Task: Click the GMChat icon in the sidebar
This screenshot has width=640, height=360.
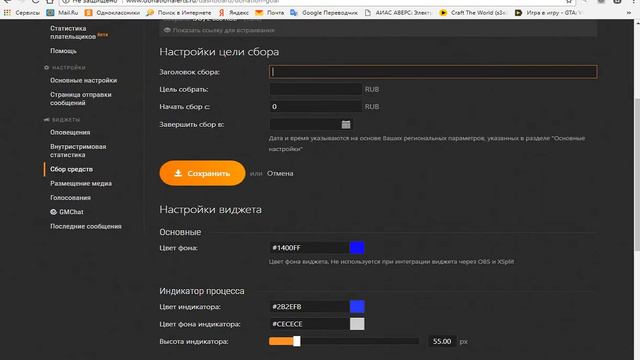Action: pyautogui.click(x=53, y=212)
